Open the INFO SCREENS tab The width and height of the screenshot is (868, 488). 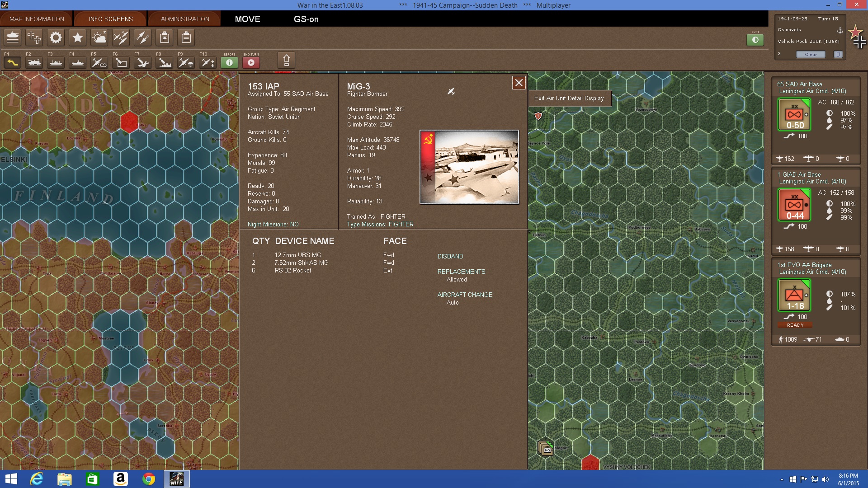click(111, 19)
